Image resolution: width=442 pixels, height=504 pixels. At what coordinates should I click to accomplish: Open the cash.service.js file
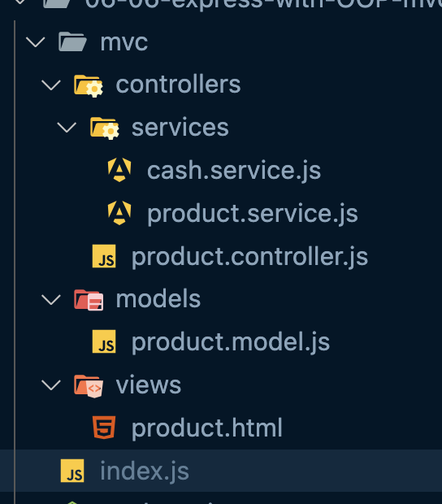234,171
